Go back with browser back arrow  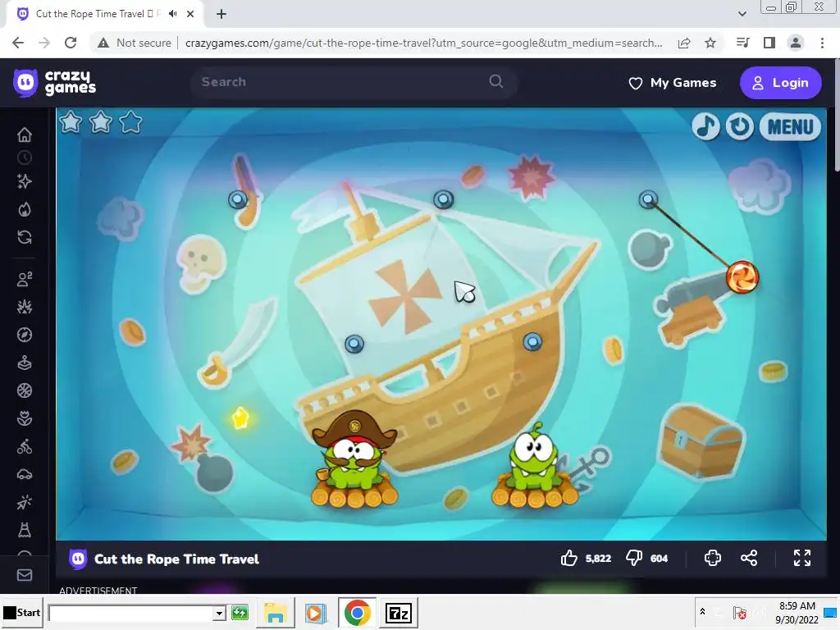click(x=18, y=43)
